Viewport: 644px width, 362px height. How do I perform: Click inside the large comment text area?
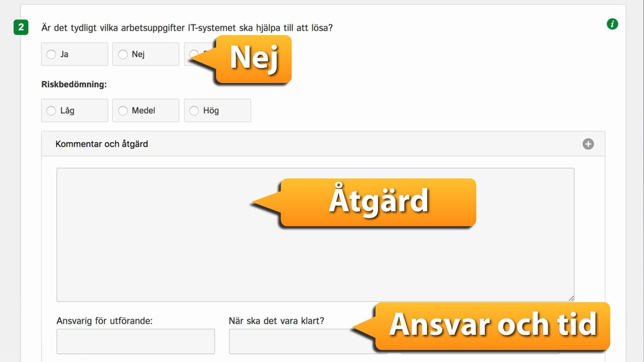click(x=316, y=235)
